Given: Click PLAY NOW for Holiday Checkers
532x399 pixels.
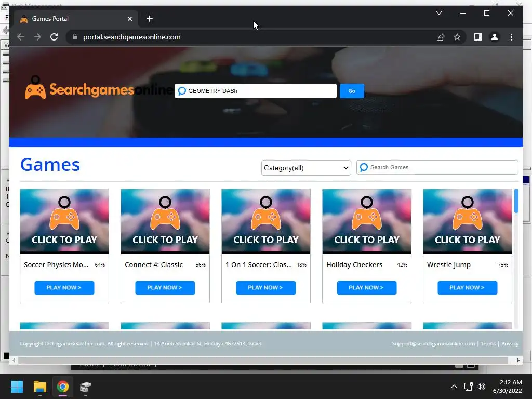Looking at the screenshot, I should pyautogui.click(x=366, y=288).
